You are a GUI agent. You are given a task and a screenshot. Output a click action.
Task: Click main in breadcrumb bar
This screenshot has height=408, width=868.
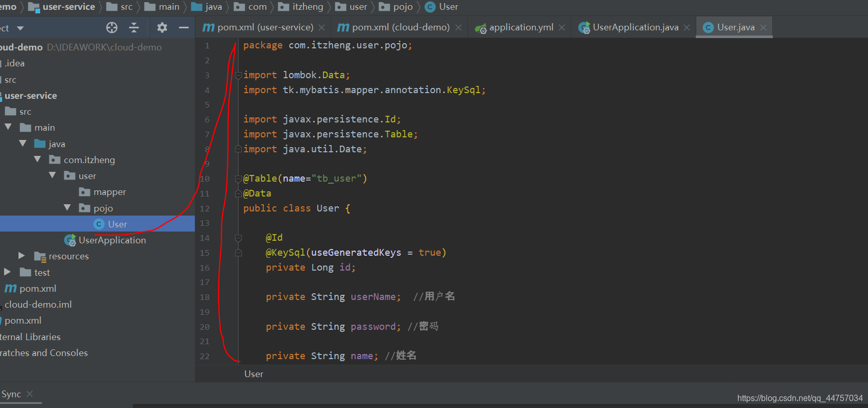162,7
